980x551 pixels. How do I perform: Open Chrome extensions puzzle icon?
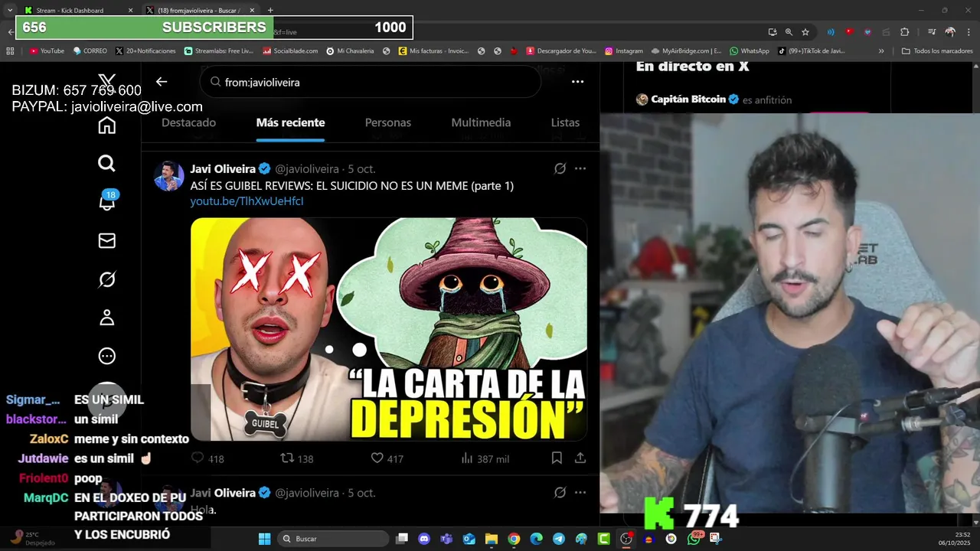(x=905, y=32)
